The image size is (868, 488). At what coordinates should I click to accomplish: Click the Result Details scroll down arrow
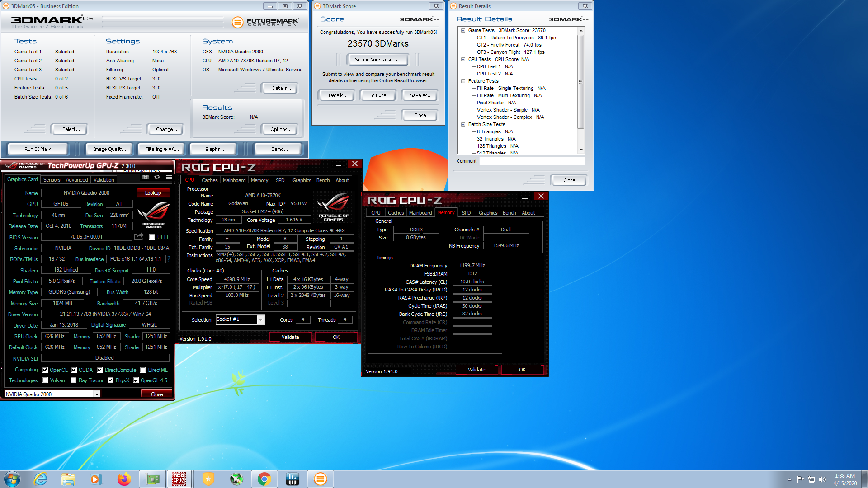point(581,150)
